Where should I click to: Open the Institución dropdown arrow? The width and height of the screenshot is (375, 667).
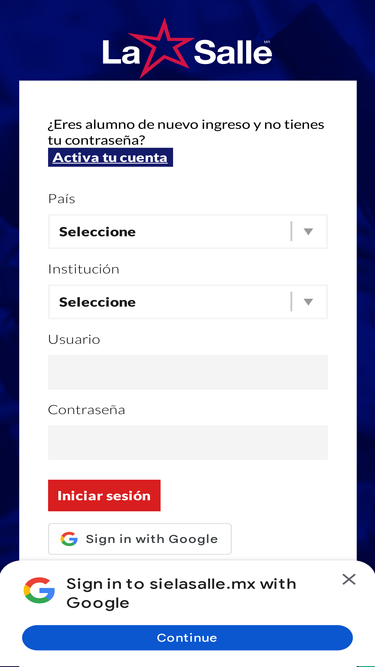(308, 302)
